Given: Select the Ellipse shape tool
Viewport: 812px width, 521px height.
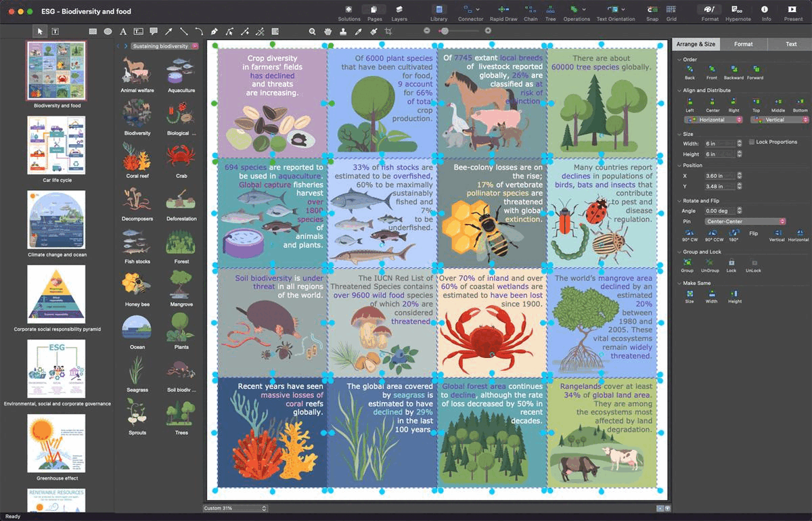Looking at the screenshot, I should [x=108, y=31].
